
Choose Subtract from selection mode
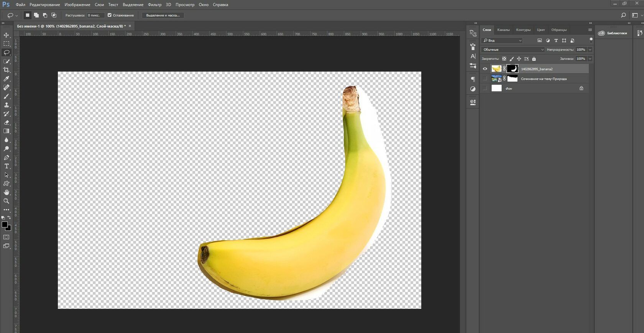[x=45, y=15]
